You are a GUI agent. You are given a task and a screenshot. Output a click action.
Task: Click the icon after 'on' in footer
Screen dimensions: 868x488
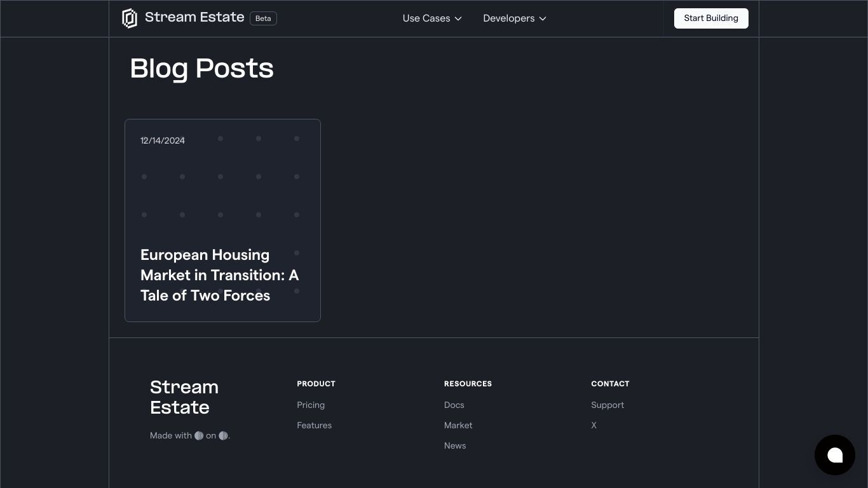pyautogui.click(x=223, y=436)
